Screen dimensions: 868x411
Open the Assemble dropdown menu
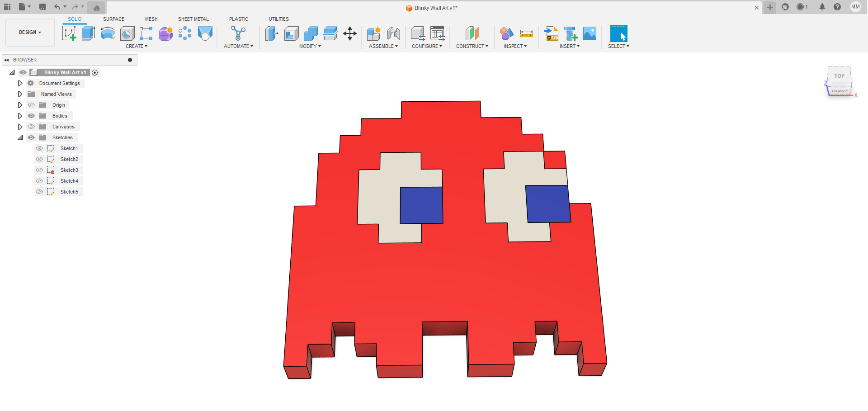[383, 46]
